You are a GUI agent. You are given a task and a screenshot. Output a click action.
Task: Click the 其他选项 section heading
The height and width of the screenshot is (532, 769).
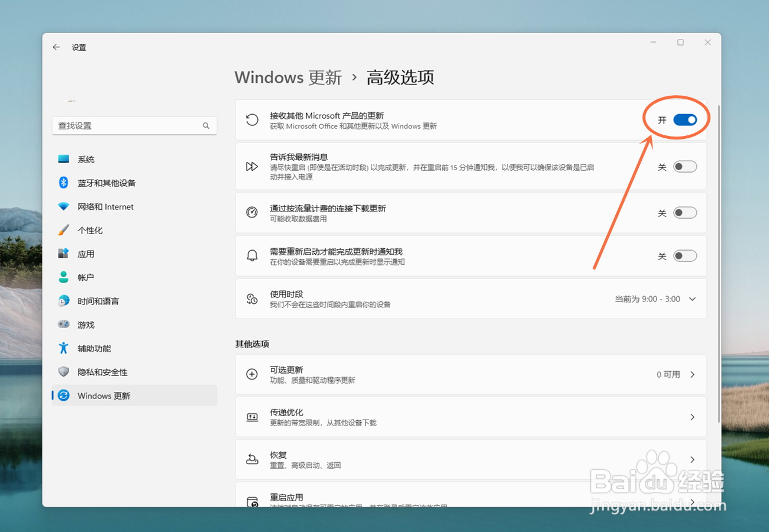tap(252, 344)
